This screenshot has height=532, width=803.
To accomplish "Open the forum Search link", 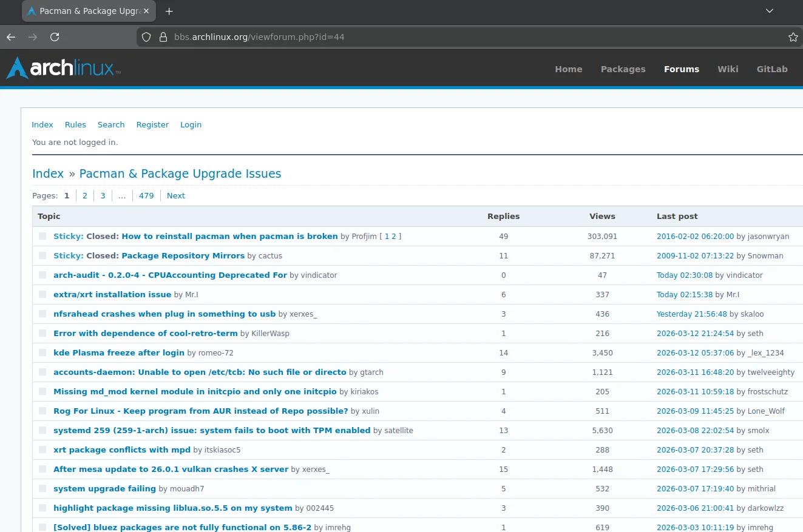I will [x=111, y=124].
